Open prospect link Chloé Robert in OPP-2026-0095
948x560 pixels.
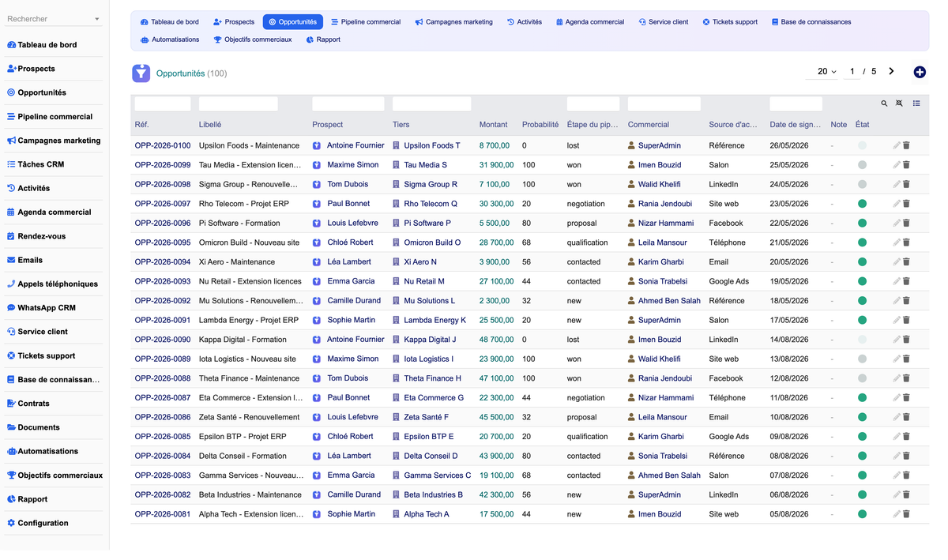point(350,242)
